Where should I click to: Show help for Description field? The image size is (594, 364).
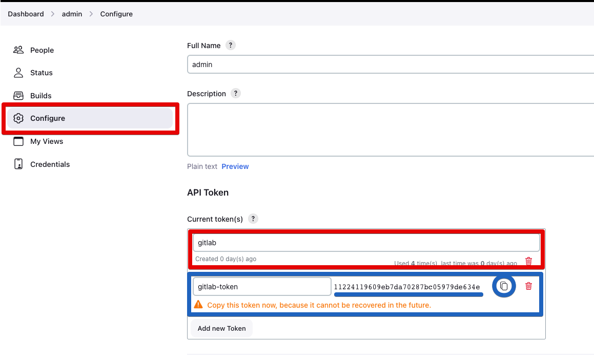[x=235, y=93]
